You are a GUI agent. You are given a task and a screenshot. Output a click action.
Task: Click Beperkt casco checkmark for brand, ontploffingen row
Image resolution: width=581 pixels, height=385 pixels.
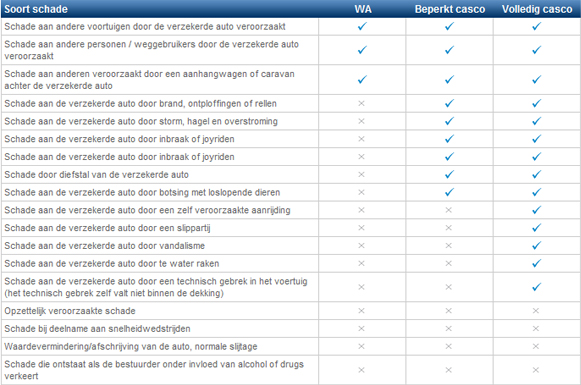(x=449, y=103)
